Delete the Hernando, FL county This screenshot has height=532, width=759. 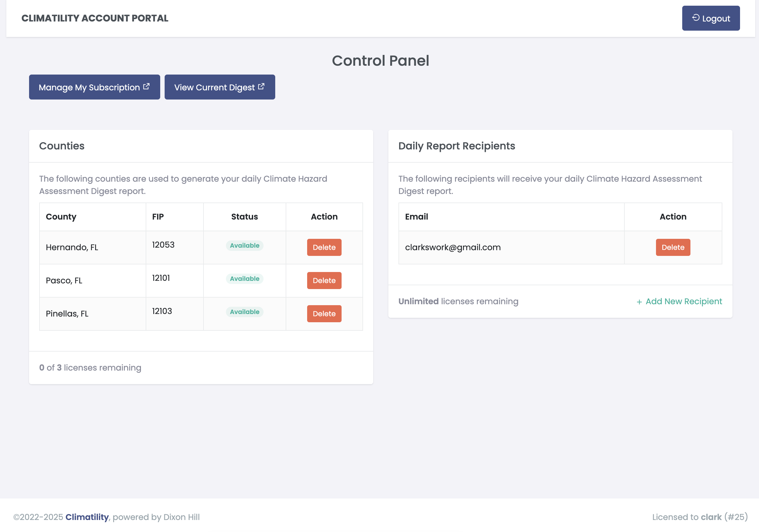point(324,247)
